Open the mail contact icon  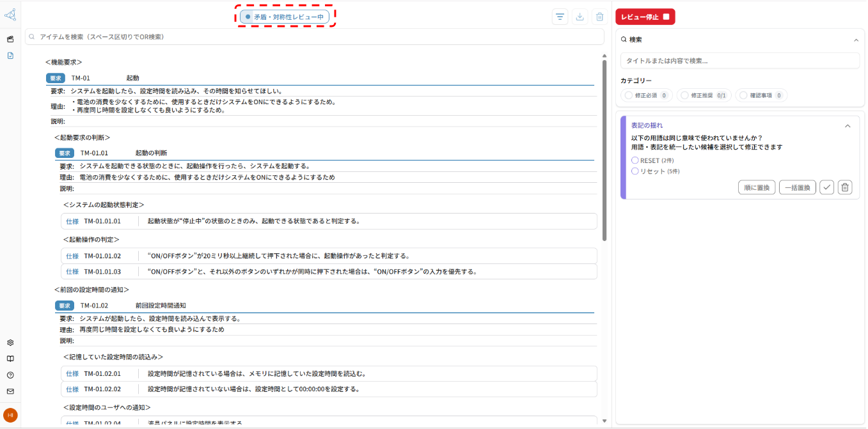pos(10,391)
